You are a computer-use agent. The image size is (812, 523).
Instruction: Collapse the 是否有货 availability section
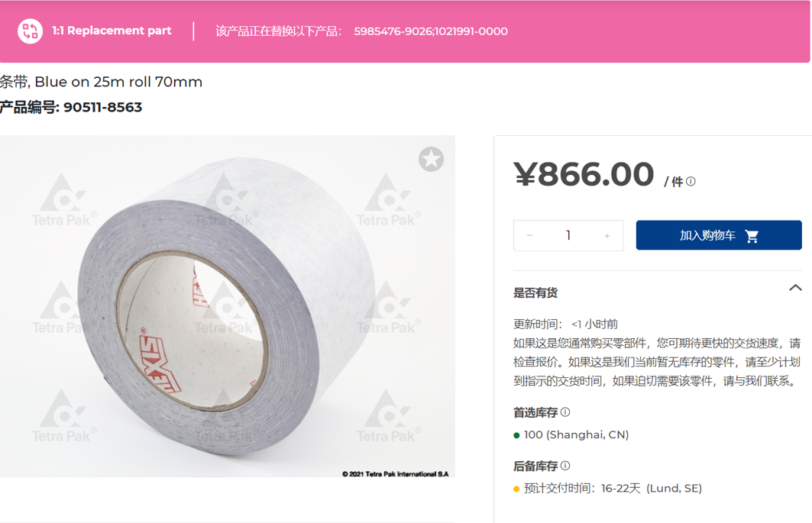click(x=795, y=288)
